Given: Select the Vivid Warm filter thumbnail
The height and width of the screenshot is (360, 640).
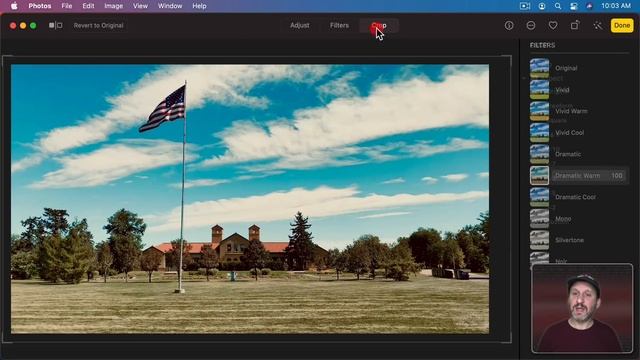Looking at the screenshot, I should 539,111.
